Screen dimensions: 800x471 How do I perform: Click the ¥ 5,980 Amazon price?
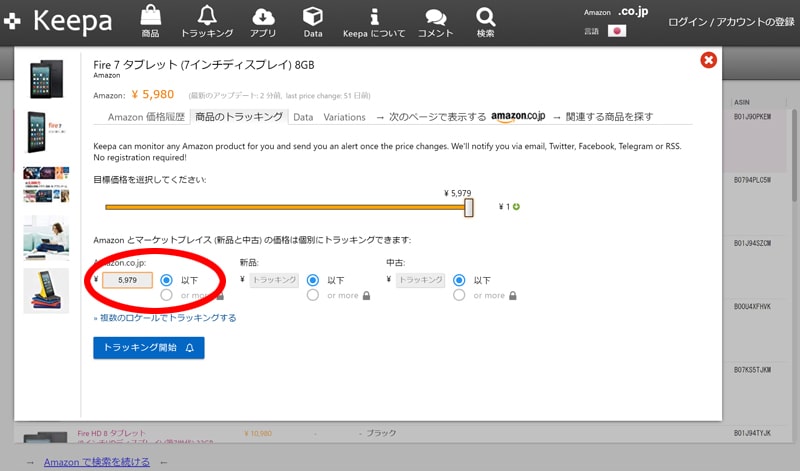pyautogui.click(x=153, y=94)
